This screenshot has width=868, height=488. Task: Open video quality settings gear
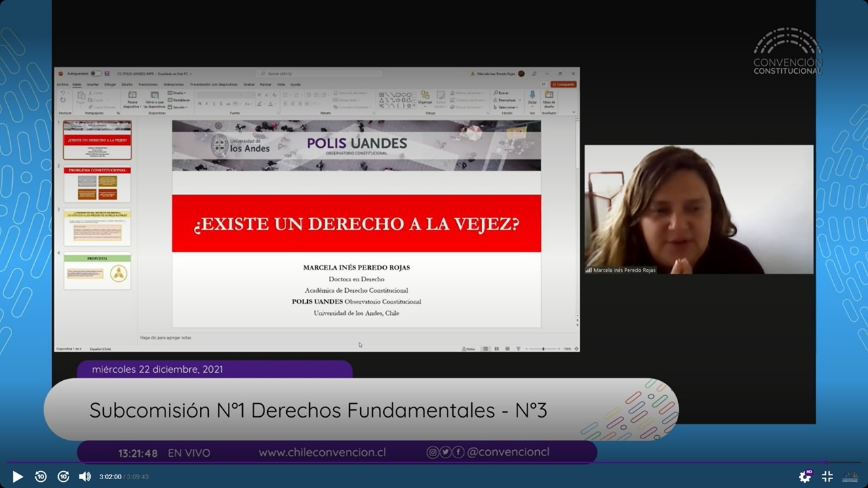[x=805, y=476]
